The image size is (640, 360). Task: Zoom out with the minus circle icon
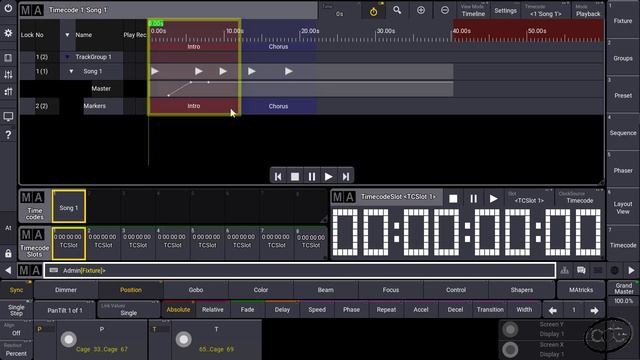(445, 10)
